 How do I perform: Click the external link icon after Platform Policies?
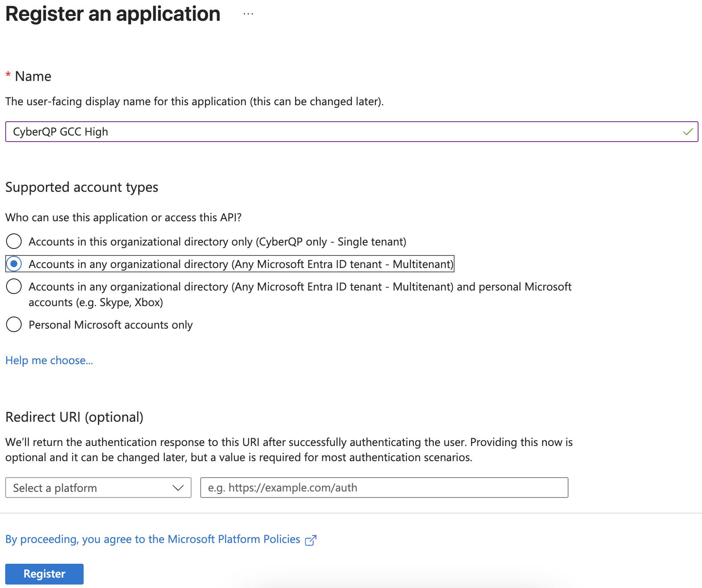[311, 540]
